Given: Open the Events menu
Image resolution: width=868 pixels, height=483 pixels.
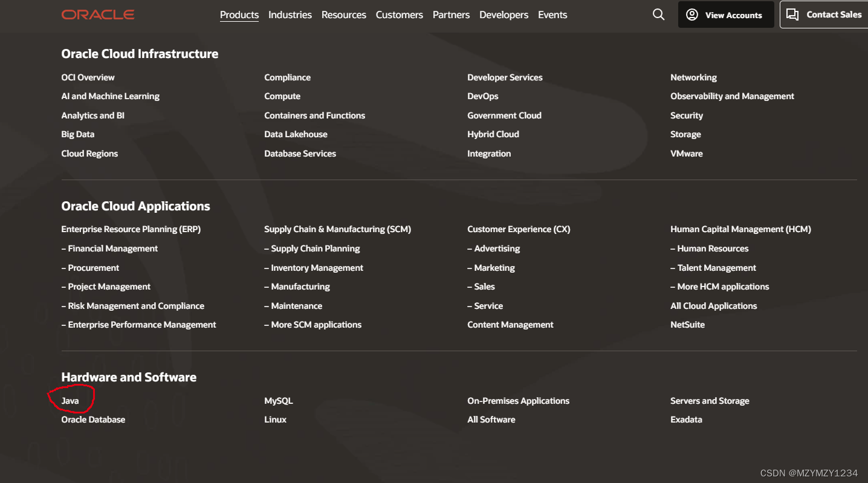Looking at the screenshot, I should (x=552, y=15).
